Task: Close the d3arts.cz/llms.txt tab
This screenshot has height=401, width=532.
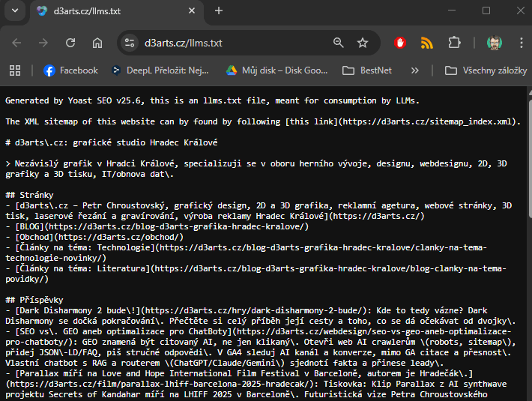Action: 192,11
